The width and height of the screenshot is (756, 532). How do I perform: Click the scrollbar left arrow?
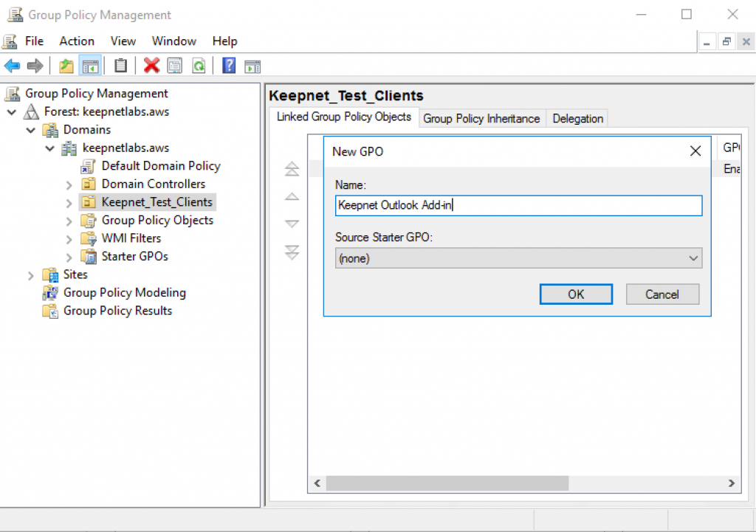pos(317,483)
